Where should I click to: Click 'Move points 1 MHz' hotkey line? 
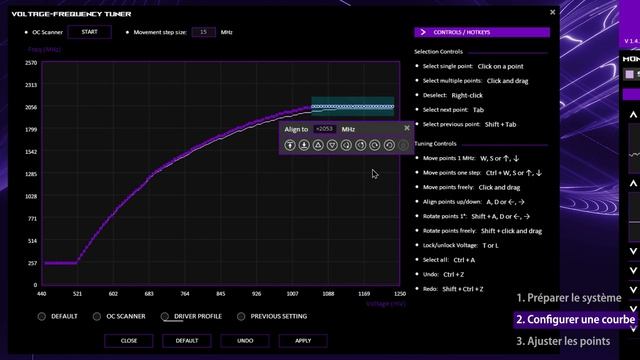click(x=471, y=158)
